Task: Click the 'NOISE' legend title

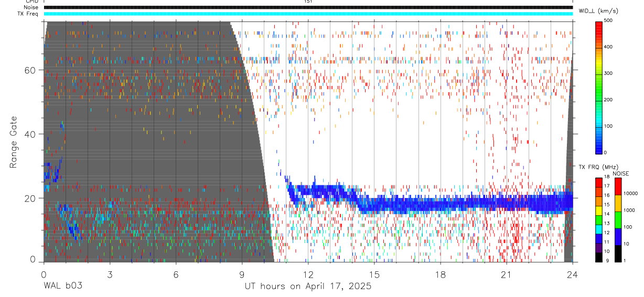Action: (x=621, y=173)
